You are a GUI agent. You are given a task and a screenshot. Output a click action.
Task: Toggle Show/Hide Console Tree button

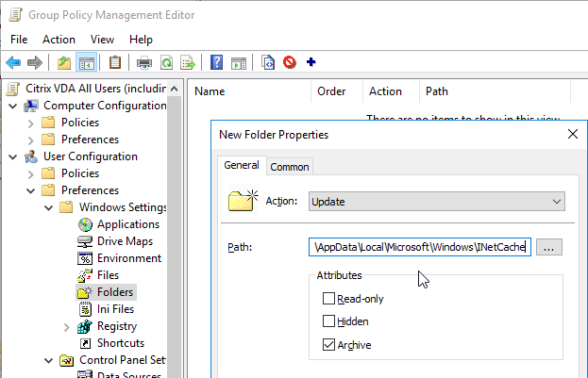point(87,62)
